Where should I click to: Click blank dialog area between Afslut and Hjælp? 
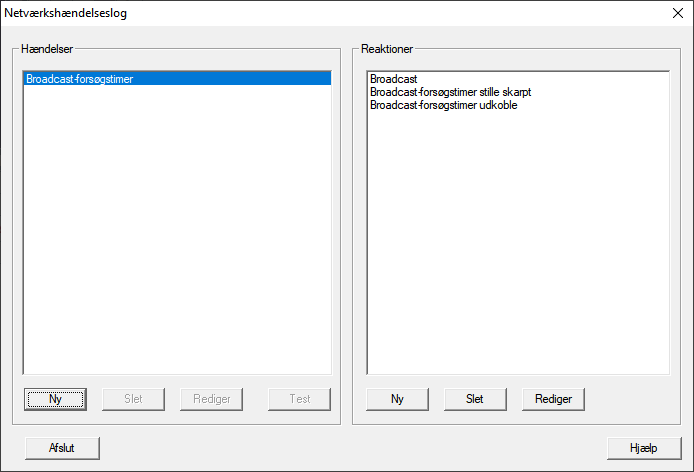click(x=350, y=447)
